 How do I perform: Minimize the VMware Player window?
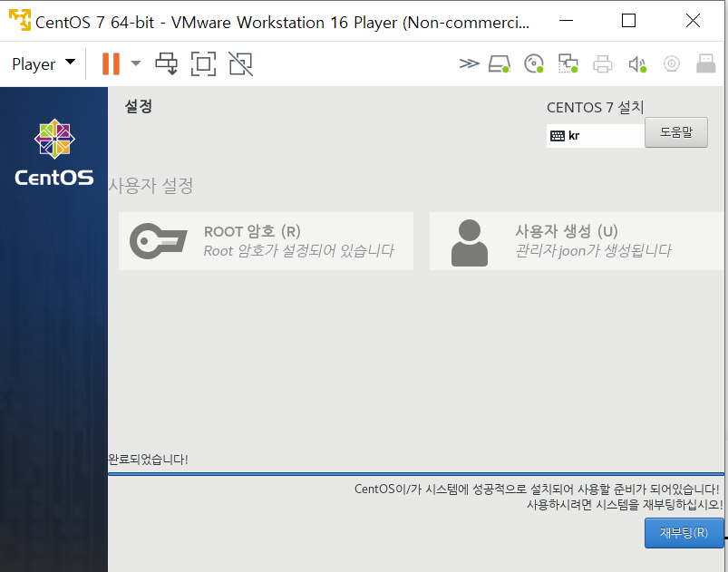[x=566, y=21]
